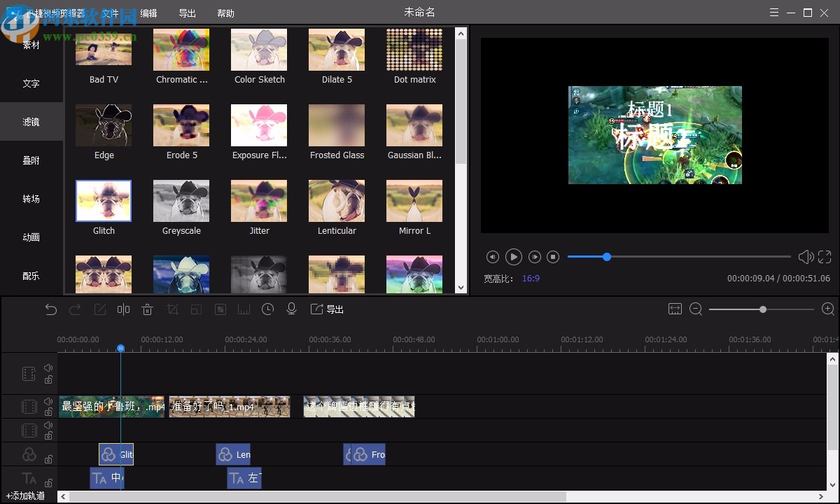Mute the top video track speaker

coord(48,367)
